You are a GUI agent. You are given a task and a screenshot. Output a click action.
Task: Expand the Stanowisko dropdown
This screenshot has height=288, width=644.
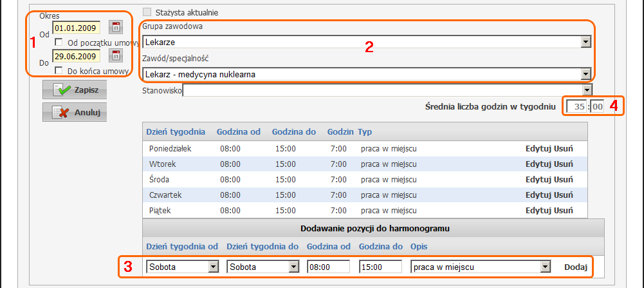click(x=588, y=90)
